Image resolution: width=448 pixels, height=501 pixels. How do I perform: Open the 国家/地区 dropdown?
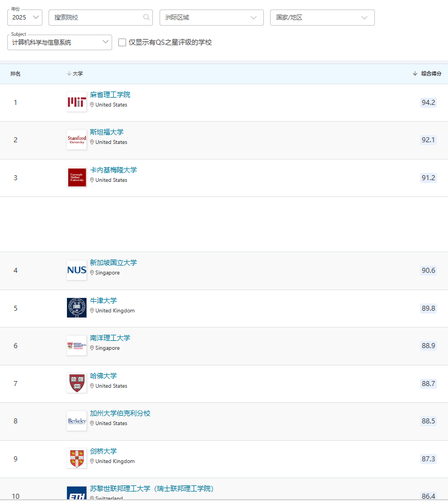point(322,17)
